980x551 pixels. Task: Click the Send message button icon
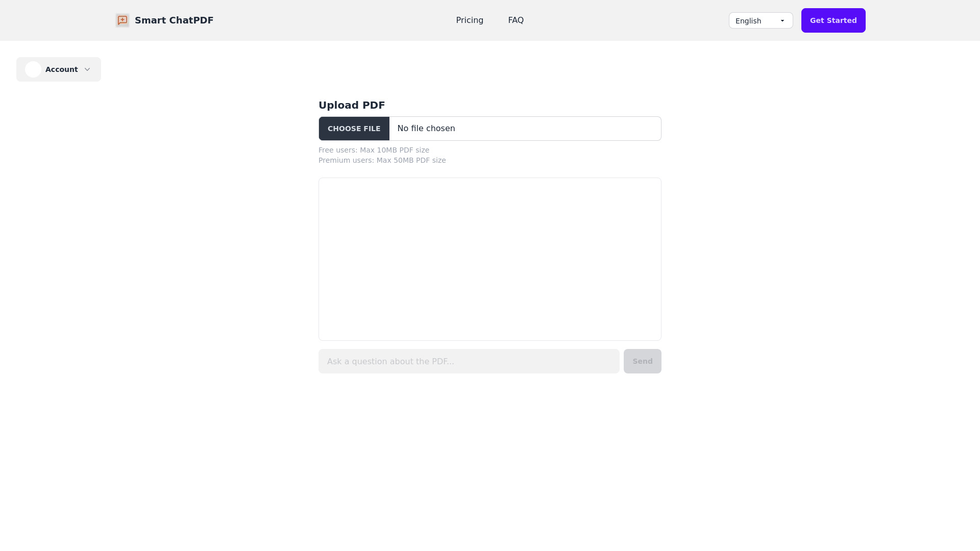[x=642, y=361]
